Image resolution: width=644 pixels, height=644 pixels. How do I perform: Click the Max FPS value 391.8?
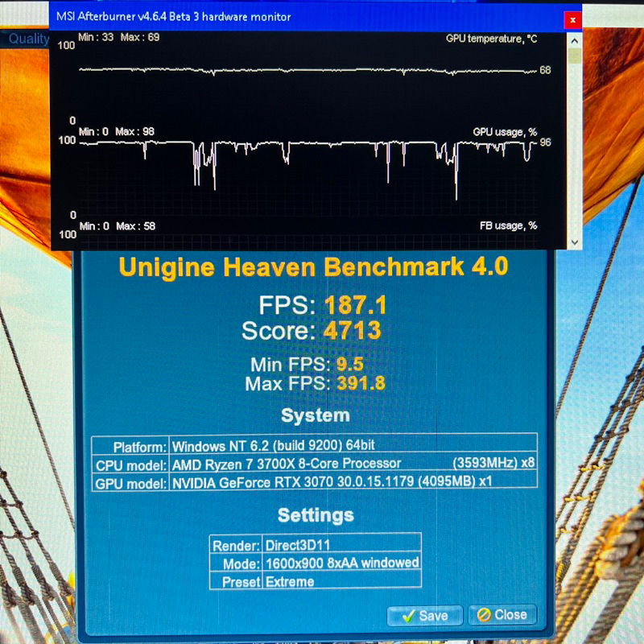(361, 383)
